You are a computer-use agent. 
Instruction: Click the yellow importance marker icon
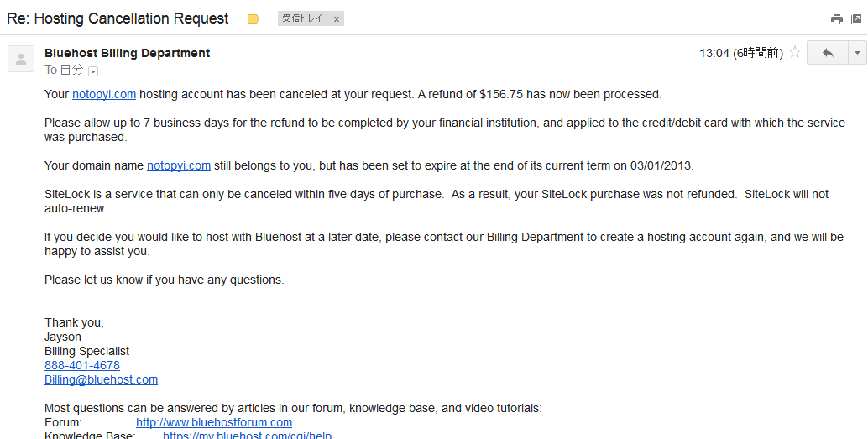[254, 18]
